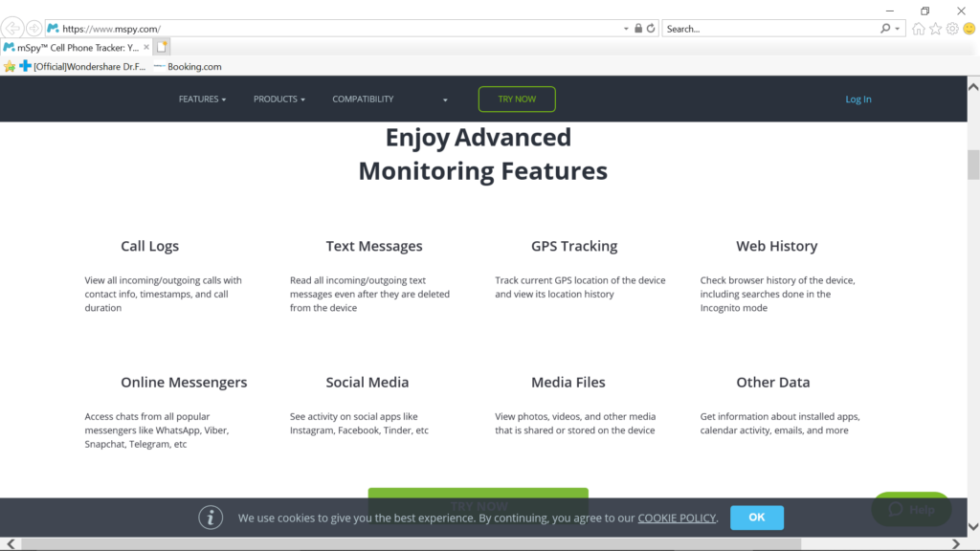980x551 pixels.
Task: Click the info icon on the cookie banner
Action: pos(211,518)
